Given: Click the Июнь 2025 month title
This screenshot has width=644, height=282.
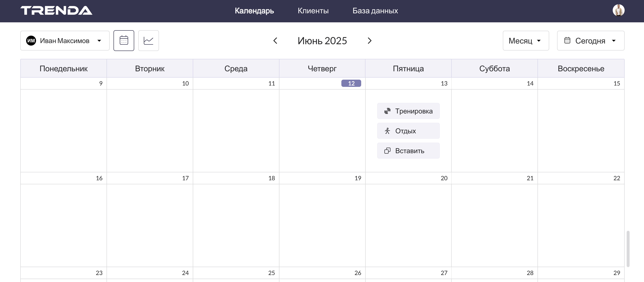Looking at the screenshot, I should (322, 41).
